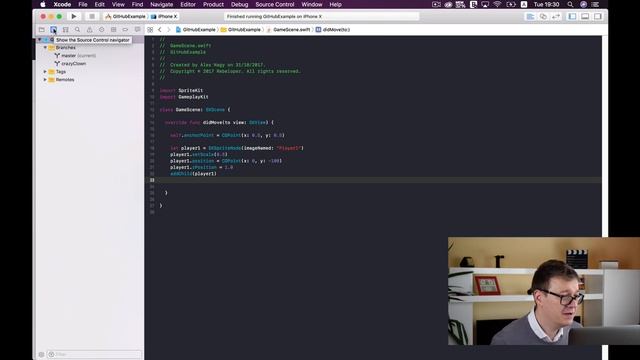Collapse the Branches folder

45,47
